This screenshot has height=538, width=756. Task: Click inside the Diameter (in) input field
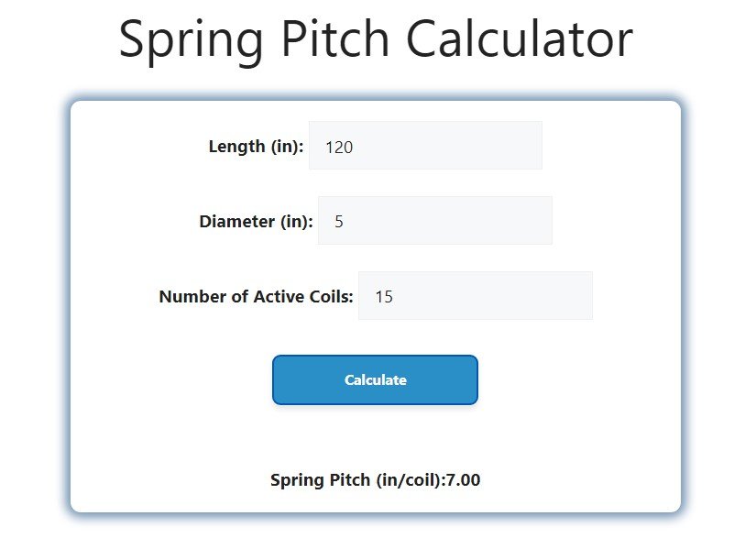pyautogui.click(x=434, y=220)
